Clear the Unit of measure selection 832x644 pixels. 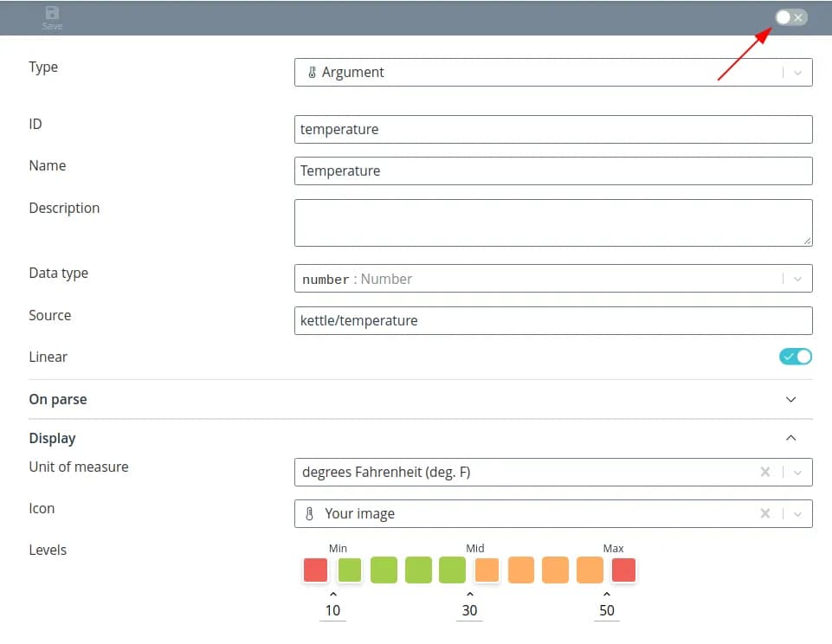point(764,473)
